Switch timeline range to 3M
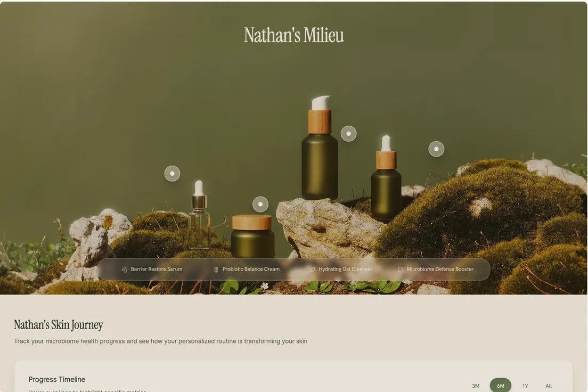Image resolution: width=588 pixels, height=392 pixels. pos(476,386)
